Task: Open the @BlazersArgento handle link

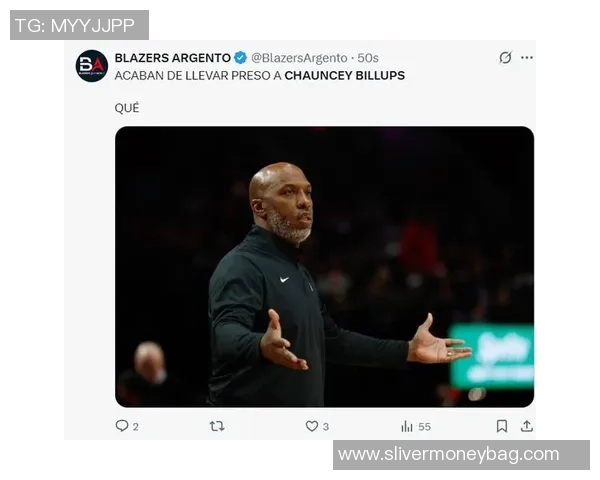Action: coord(299,58)
